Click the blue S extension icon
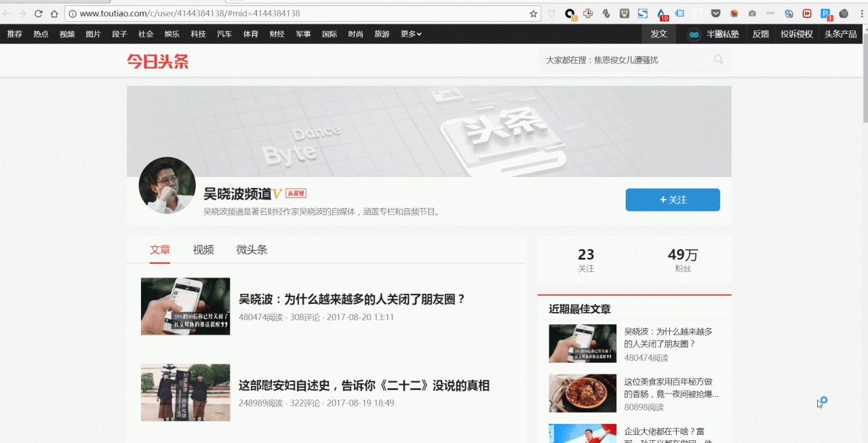This screenshot has width=868, height=443. pos(642,14)
